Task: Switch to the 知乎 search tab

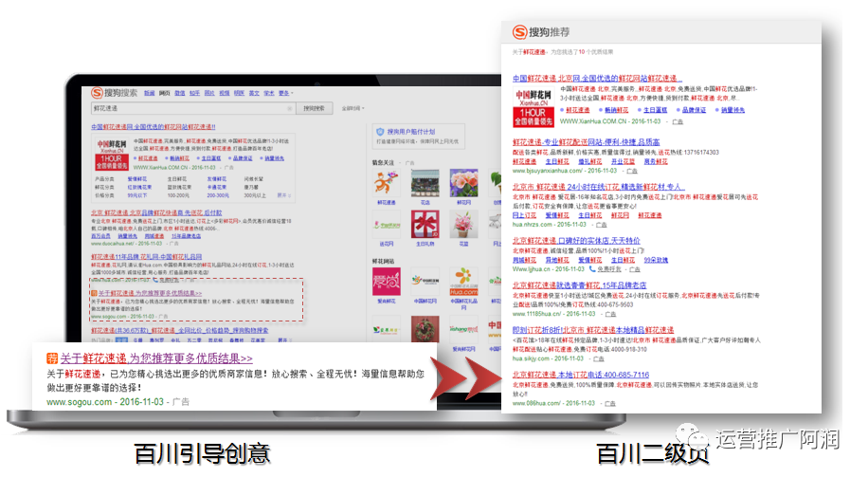Action: (194, 93)
